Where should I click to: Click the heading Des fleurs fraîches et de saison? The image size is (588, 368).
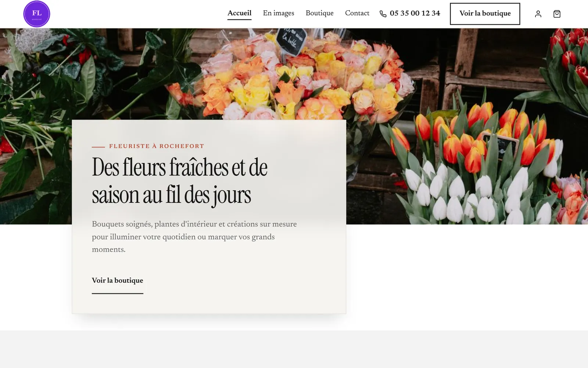[180, 181]
